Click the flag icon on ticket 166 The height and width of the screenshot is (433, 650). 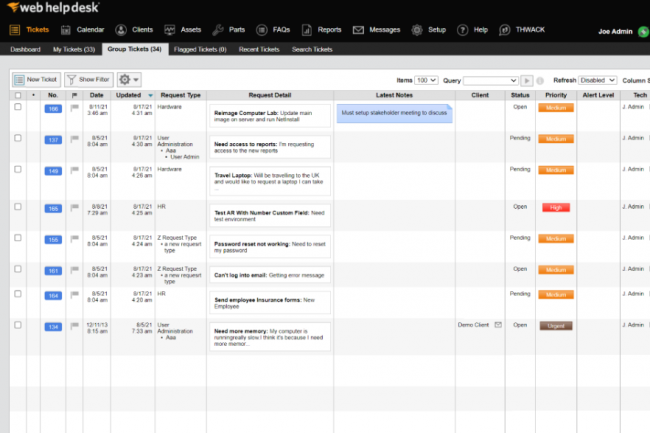tap(74, 108)
